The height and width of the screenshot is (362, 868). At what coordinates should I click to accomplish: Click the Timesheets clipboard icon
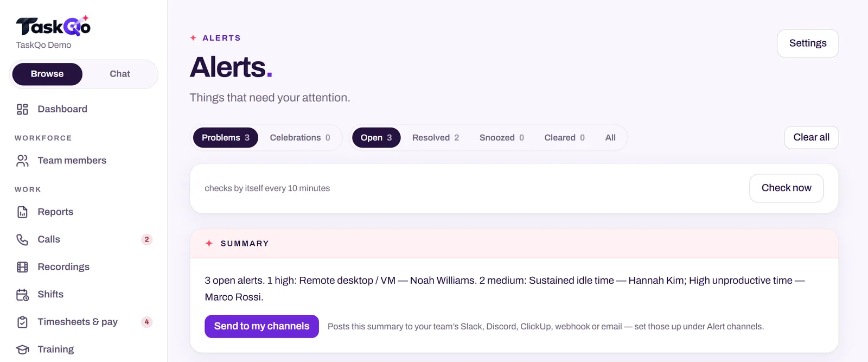tap(22, 322)
